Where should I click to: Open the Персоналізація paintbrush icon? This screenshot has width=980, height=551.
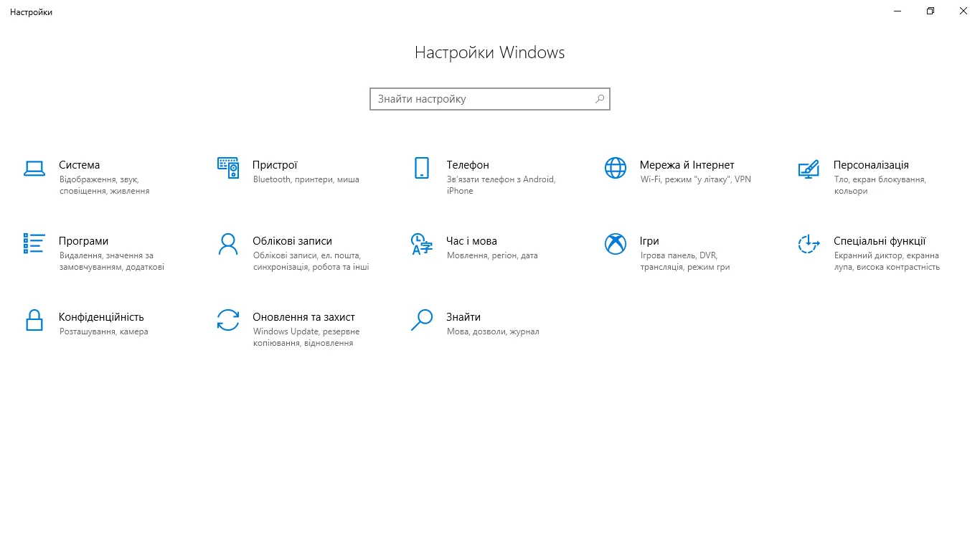click(809, 168)
